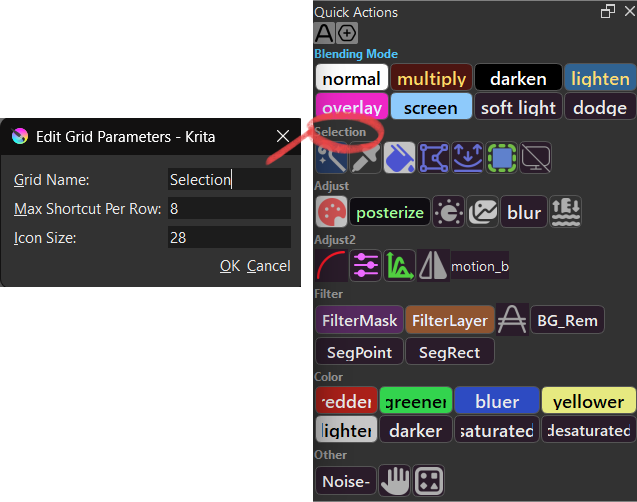The width and height of the screenshot is (637, 502).
Task: Click the motion_b button
Action: [x=480, y=266]
